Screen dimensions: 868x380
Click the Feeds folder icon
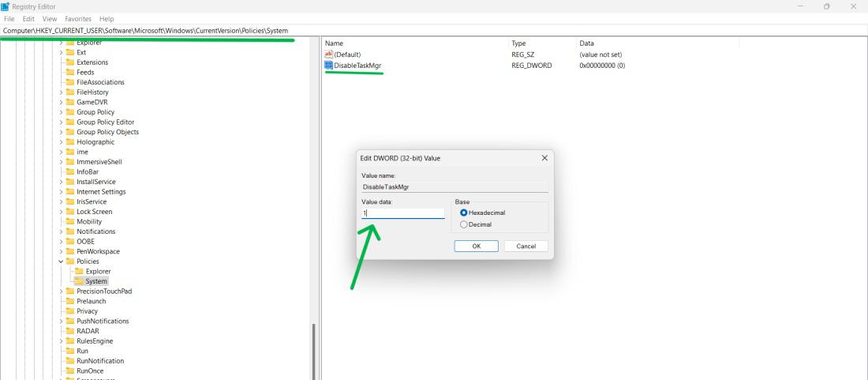(69, 73)
